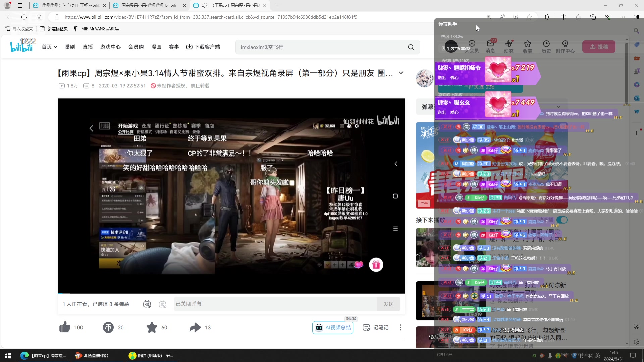Open Edge sidebar search icon
644x362 pixels.
pyautogui.click(x=636, y=31)
